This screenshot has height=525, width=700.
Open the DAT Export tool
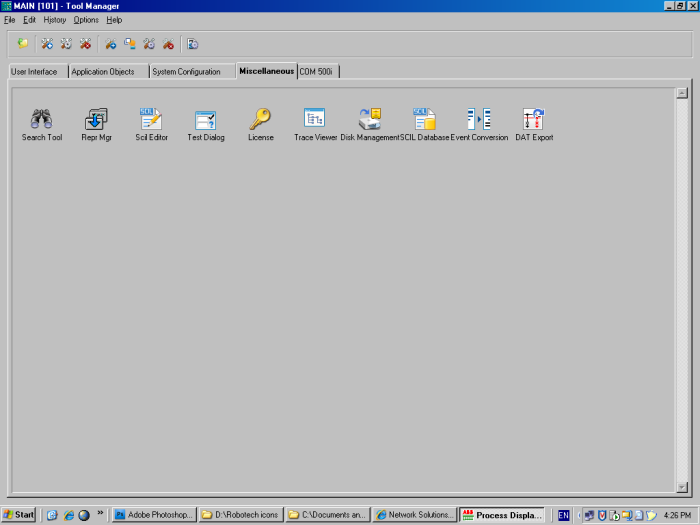point(534,120)
